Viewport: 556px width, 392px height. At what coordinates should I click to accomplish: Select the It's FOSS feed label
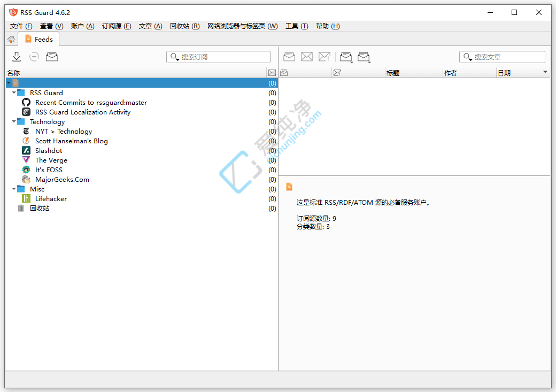(49, 170)
